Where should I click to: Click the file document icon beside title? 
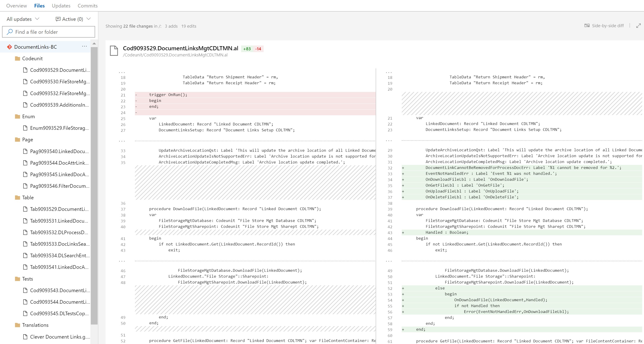[x=114, y=51]
